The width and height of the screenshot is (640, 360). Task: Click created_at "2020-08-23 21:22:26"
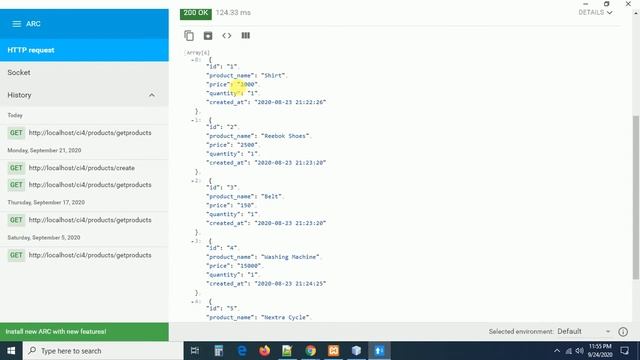coord(290,102)
